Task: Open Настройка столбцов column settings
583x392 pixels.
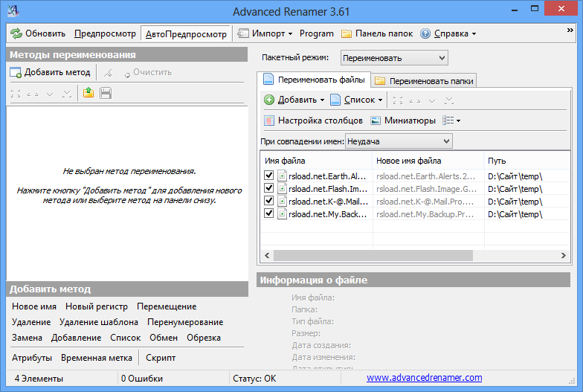Action: pos(313,121)
